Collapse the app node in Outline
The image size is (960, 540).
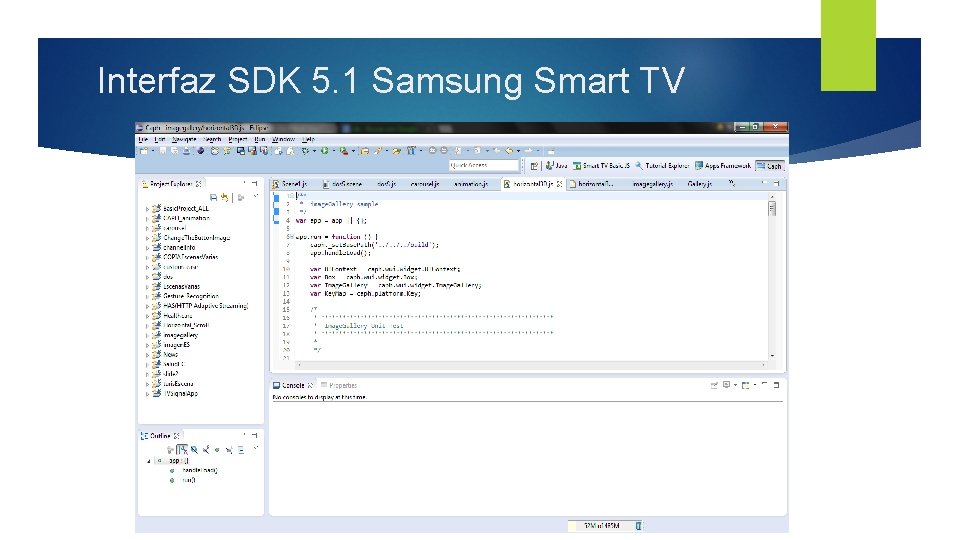pos(148,461)
